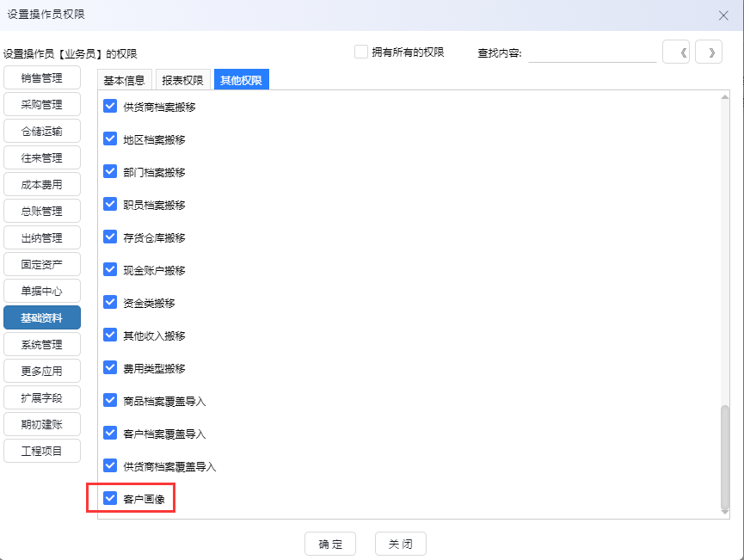Uncheck 职员档案搬移 permission

tap(110, 204)
